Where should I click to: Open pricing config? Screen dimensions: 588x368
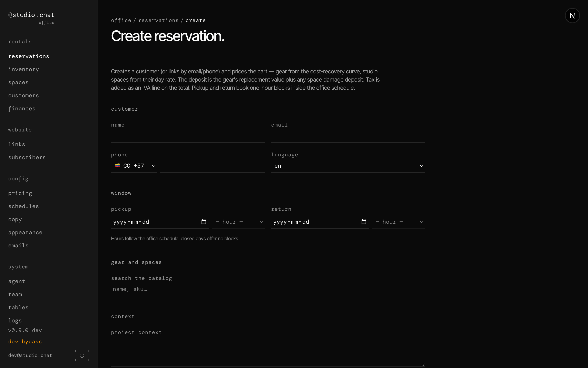[x=20, y=193]
